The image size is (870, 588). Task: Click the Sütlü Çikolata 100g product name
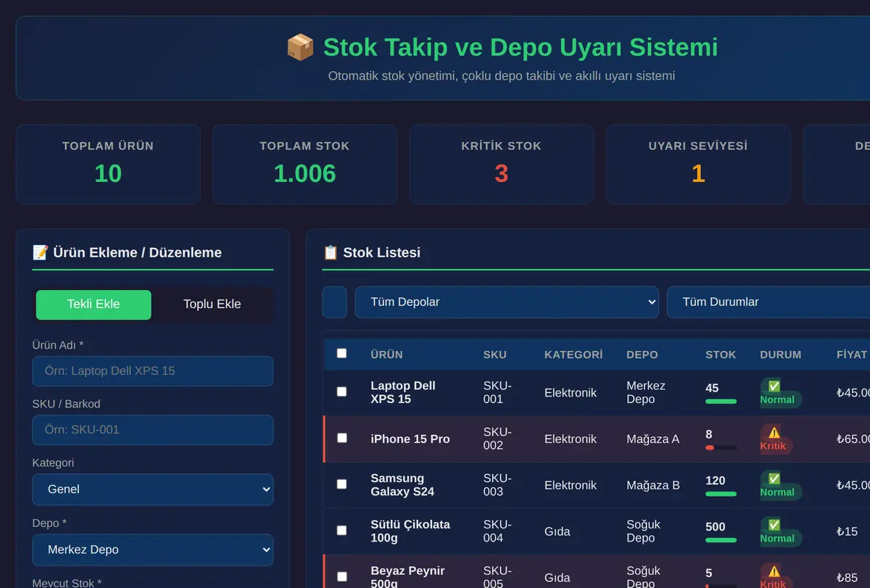[410, 531]
